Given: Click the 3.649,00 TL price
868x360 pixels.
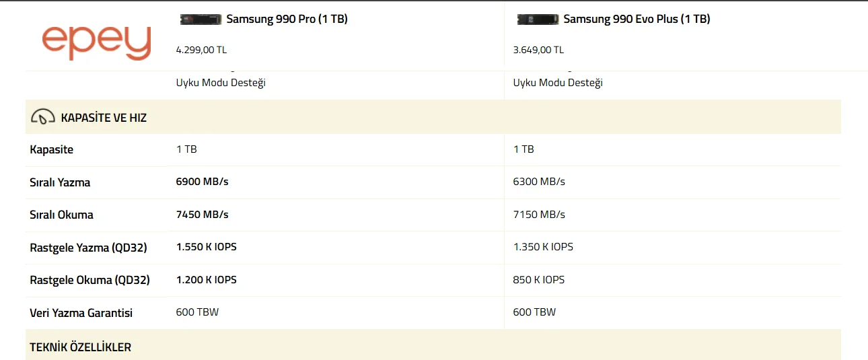Looking at the screenshot, I should [538, 50].
